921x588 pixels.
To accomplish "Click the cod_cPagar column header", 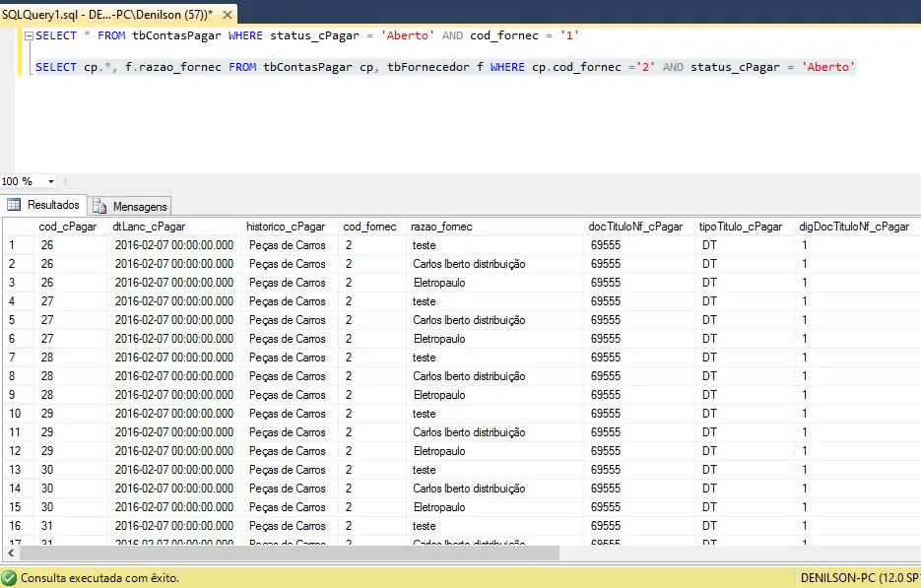I will pyautogui.click(x=68, y=227).
